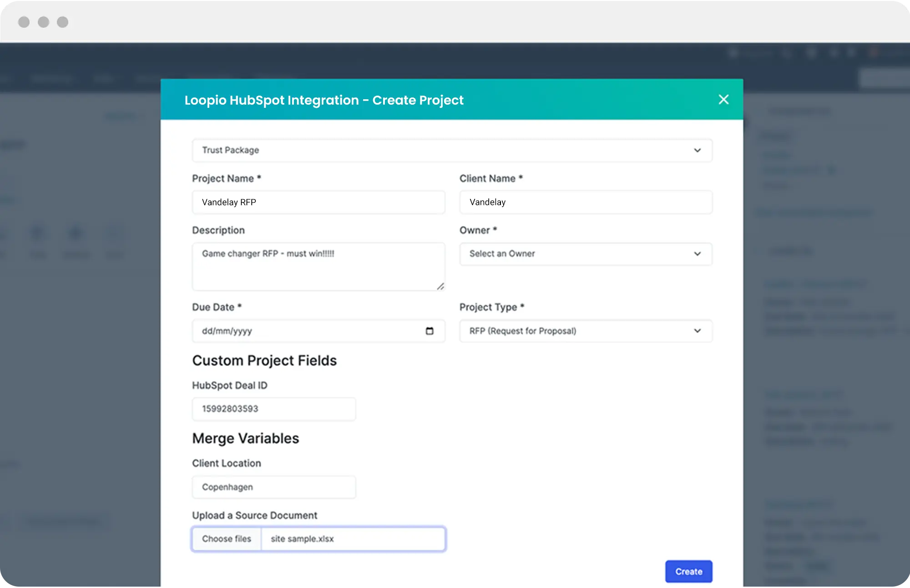Click the first gray window dot
The width and height of the screenshot is (910, 588).
[24, 22]
